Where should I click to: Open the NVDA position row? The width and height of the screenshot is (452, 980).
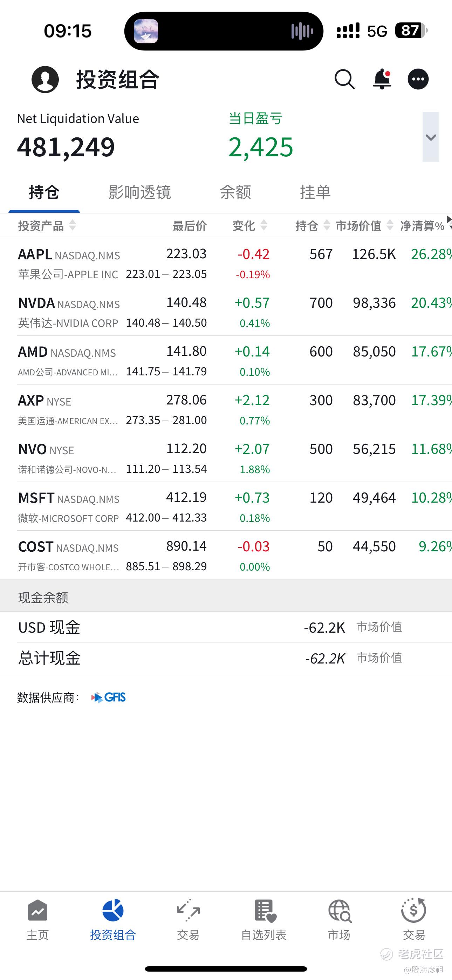[x=226, y=312]
